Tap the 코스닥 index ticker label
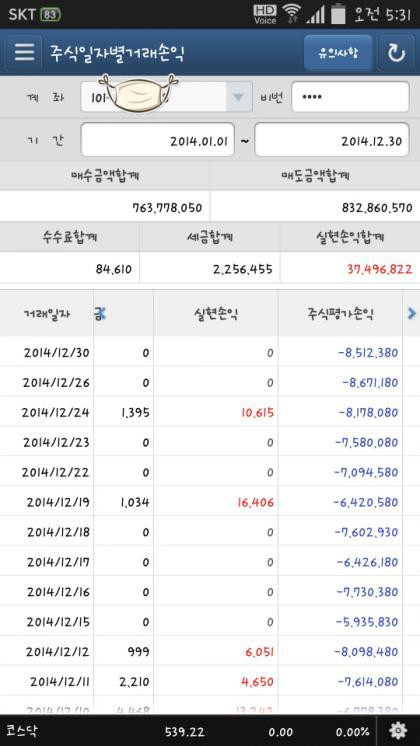420x746 pixels. (23, 731)
